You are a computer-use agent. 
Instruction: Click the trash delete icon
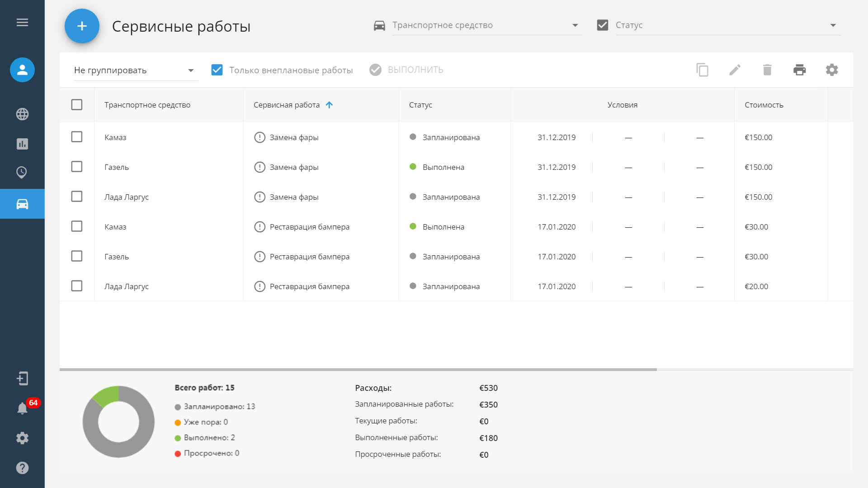pyautogui.click(x=767, y=70)
